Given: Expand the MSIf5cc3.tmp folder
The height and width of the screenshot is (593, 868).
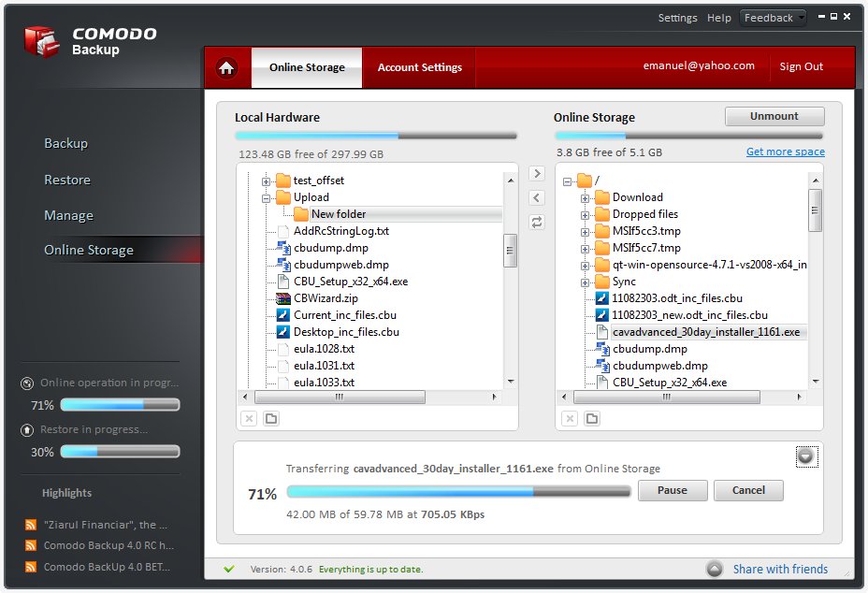Looking at the screenshot, I should pos(586,232).
